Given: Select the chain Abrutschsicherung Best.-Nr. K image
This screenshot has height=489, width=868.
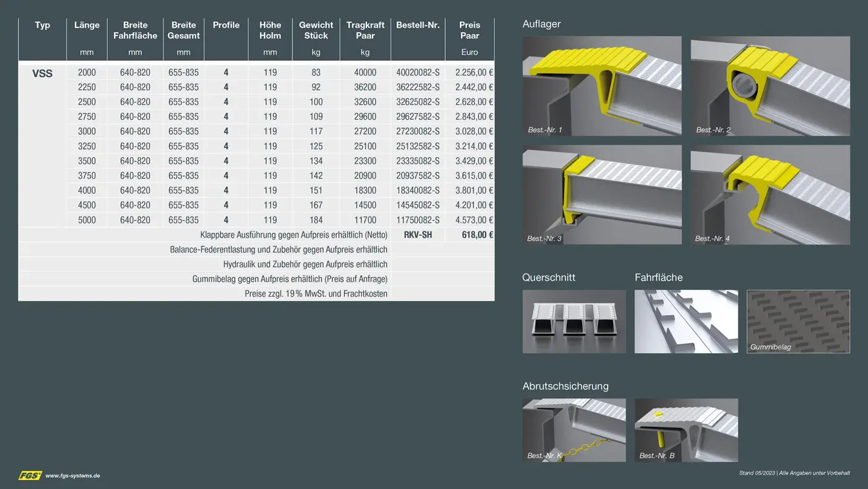Looking at the screenshot, I should [x=574, y=430].
